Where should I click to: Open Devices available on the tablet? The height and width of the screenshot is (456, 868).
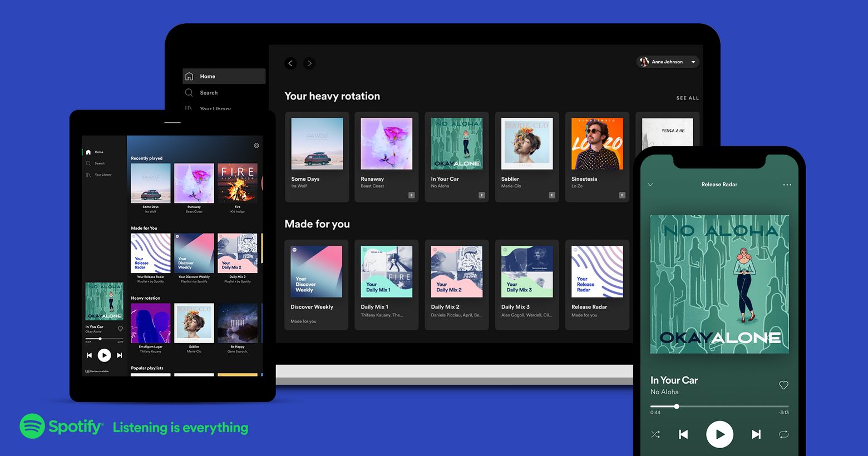(97, 371)
